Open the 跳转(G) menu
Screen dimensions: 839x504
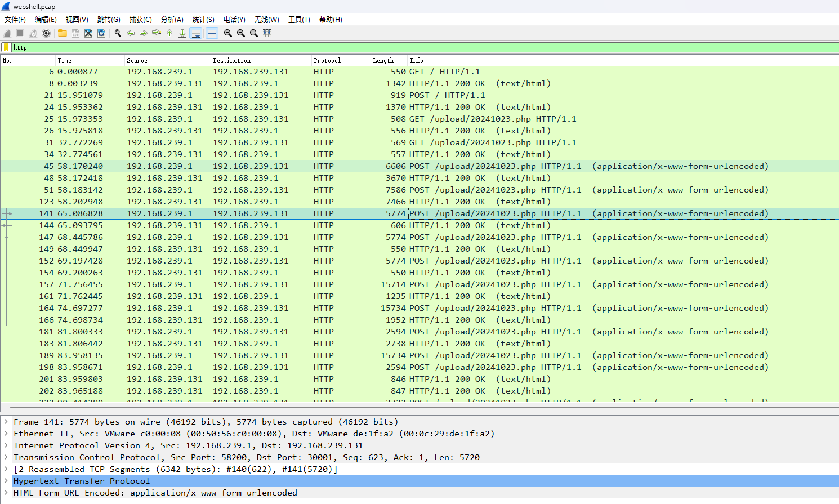109,20
